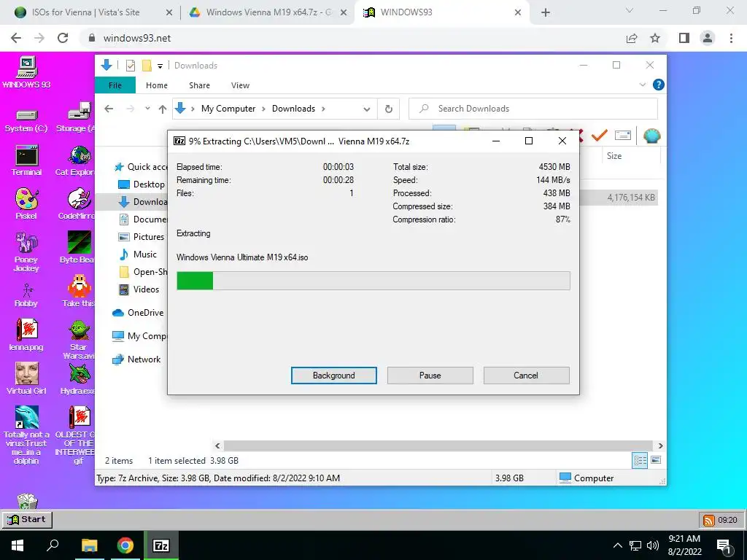747x560 pixels.
Task: Select Network in navigation pane
Action: click(x=136, y=359)
